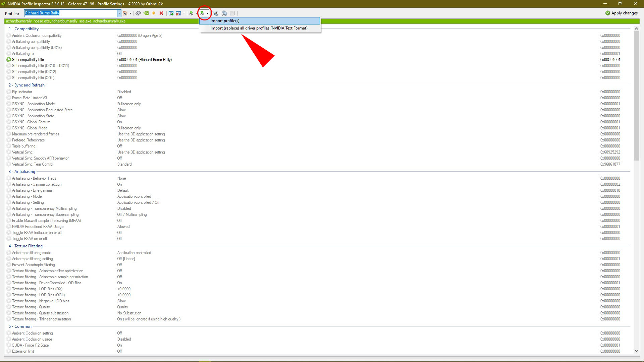This screenshot has height=362, width=644.
Task: Click the '5 - Common' section header
Action: coord(20,326)
